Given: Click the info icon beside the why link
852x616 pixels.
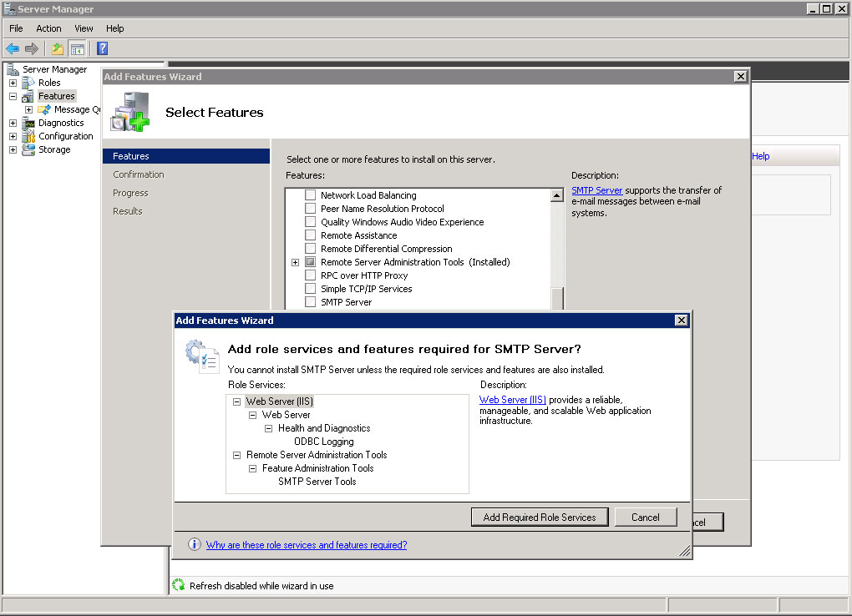Looking at the screenshot, I should pyautogui.click(x=194, y=544).
